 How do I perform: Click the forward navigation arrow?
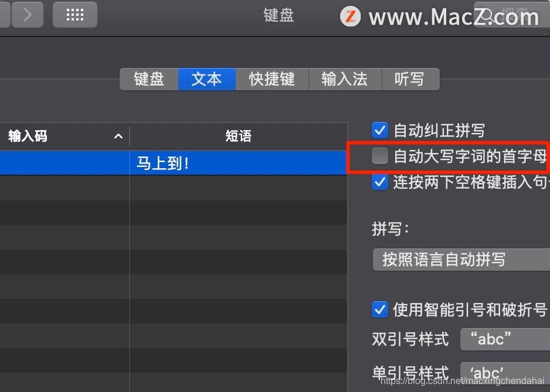click(28, 15)
